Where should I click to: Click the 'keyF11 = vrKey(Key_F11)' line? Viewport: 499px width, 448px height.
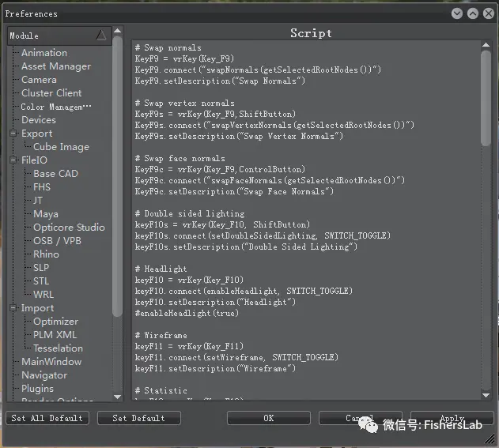[x=189, y=346]
